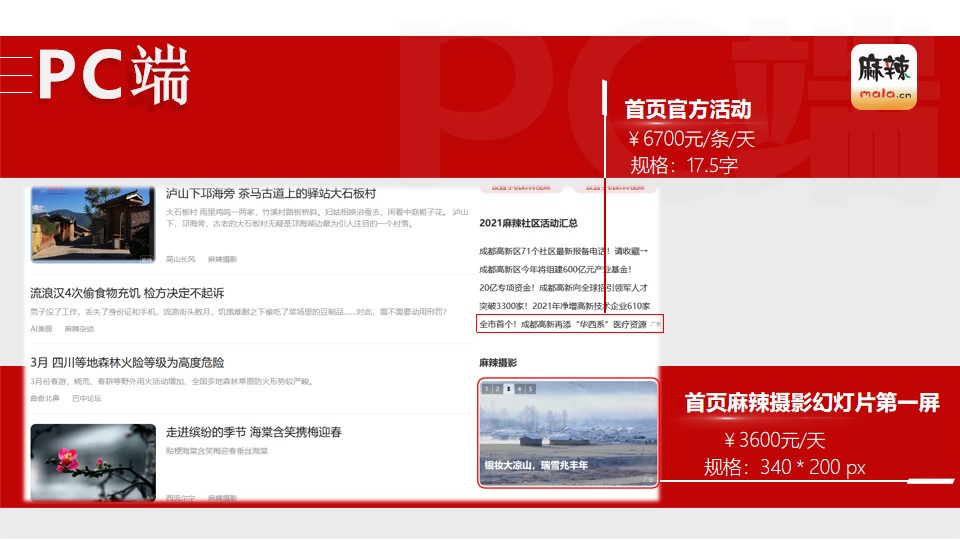The image size is (960, 540).
Task: Click summary text 贴梗海棠含笑梅迎春垂丝海棠
Action: point(217,451)
